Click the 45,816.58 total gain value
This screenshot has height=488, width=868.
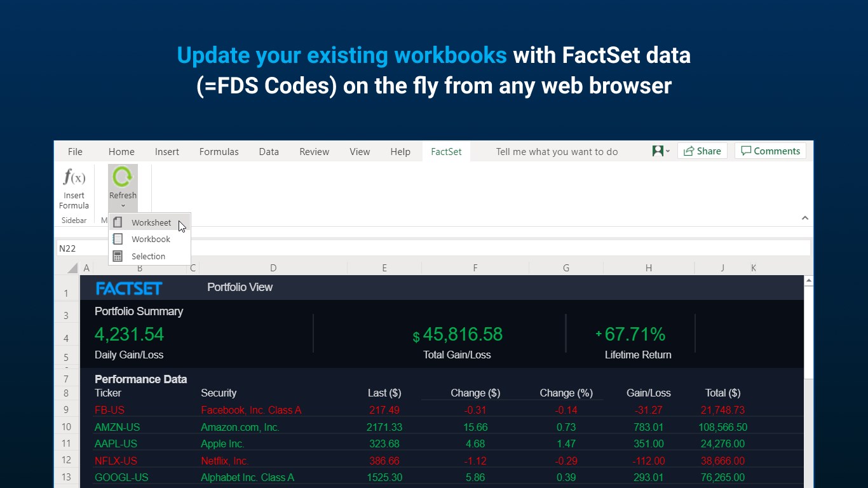pos(463,334)
